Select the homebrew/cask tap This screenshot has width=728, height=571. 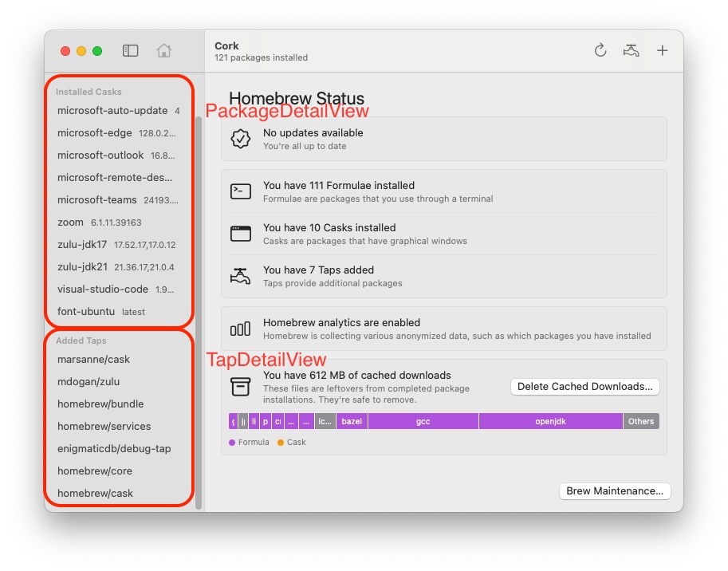119,493
